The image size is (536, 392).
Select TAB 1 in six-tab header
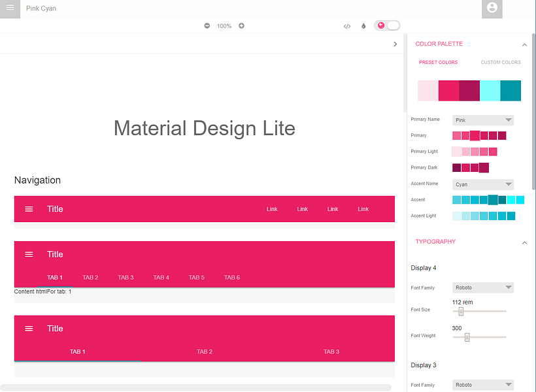tap(55, 278)
